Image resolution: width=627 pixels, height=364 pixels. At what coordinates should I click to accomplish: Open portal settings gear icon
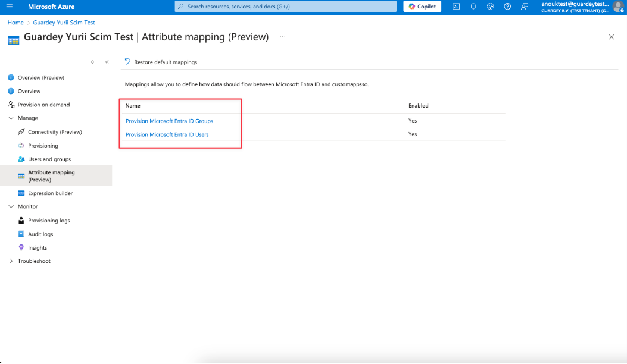coord(490,7)
